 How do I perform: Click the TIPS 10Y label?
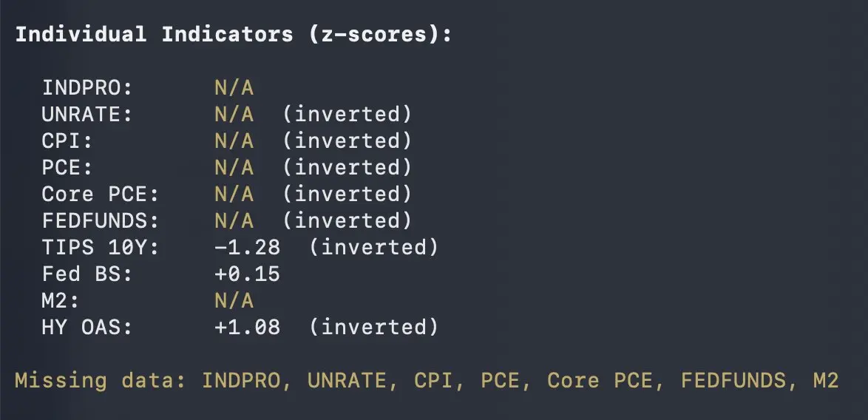point(101,248)
